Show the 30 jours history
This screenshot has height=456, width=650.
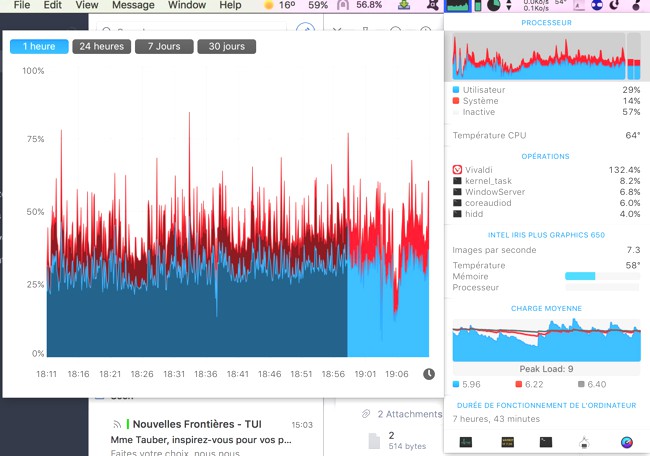(226, 47)
